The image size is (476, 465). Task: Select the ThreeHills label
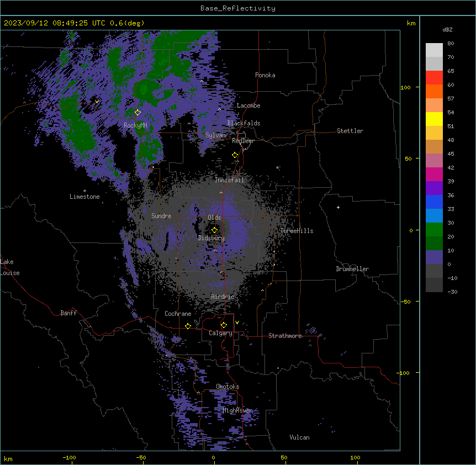[x=297, y=231]
